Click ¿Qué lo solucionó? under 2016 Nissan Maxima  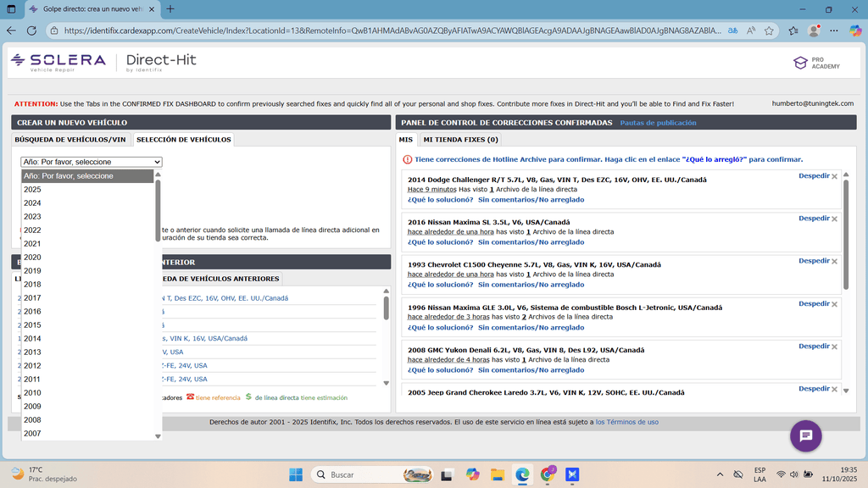(x=440, y=242)
